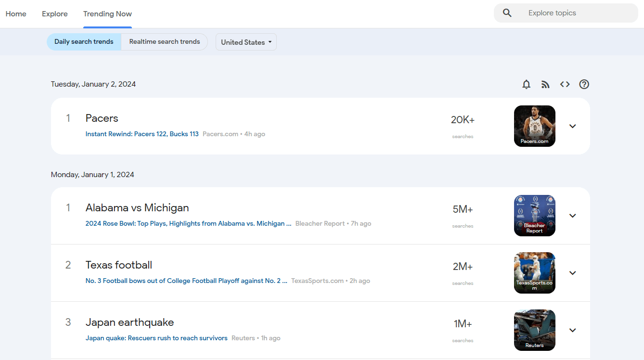The image size is (644, 360).
Task: Click the embed code icon
Action: pos(565,84)
